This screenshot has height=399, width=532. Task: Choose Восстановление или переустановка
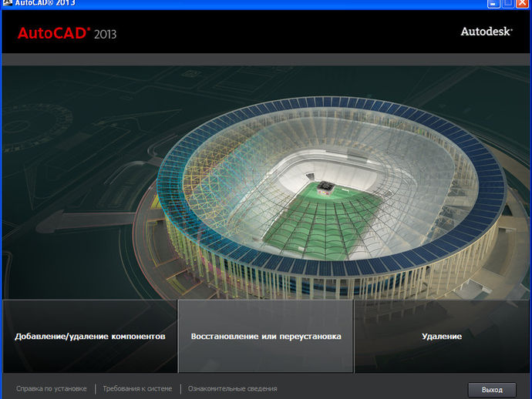point(266,337)
